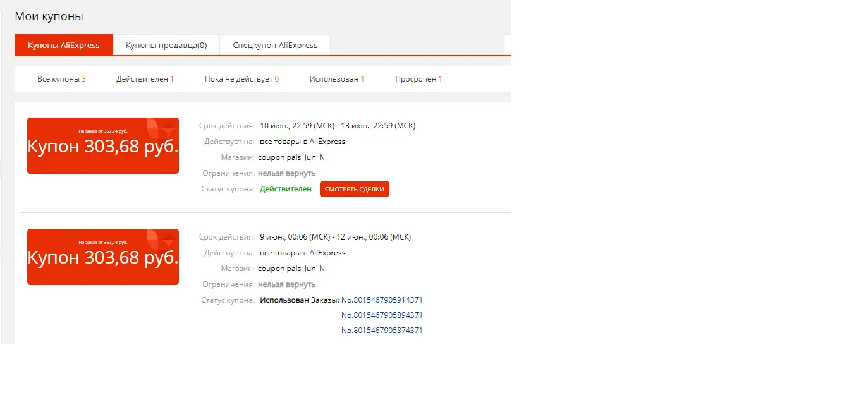Viewport: 868px width, 407px height.
Task: Filter by Все купоны 3
Action: (x=61, y=79)
